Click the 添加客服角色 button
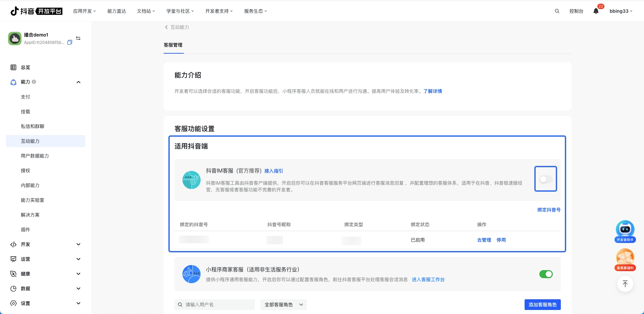 pos(543,305)
